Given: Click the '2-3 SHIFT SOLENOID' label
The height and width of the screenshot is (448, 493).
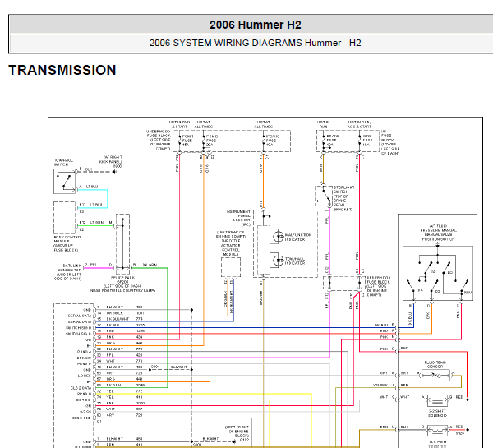Looking at the screenshot, I should click(438, 413).
